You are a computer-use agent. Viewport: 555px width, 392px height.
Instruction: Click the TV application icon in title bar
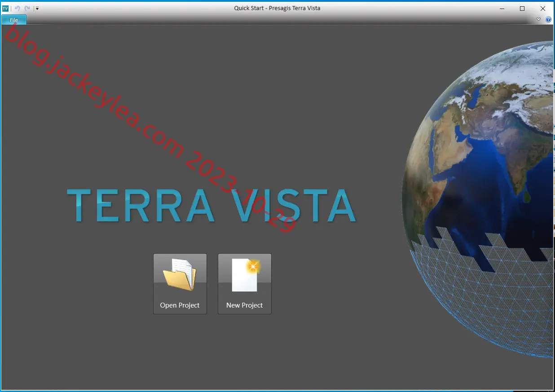pos(5,8)
